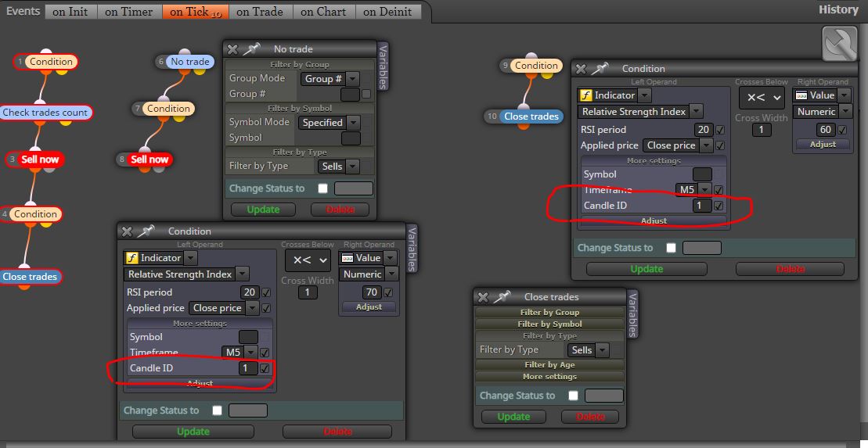Click Adjust under value 70
Screen dimensions: 868x448
pos(369,307)
